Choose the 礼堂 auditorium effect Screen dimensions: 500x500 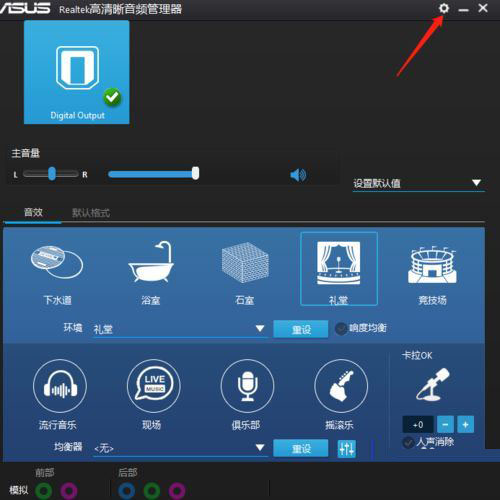(339, 269)
